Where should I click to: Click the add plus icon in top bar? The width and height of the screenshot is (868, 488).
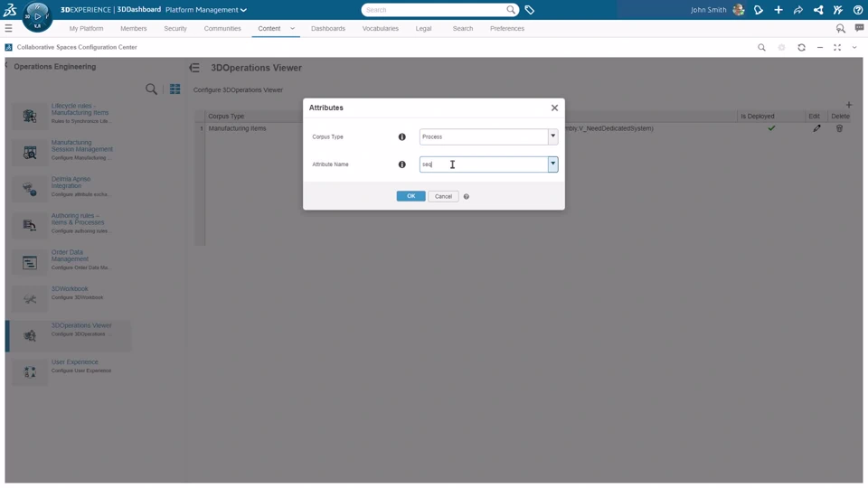pos(778,10)
